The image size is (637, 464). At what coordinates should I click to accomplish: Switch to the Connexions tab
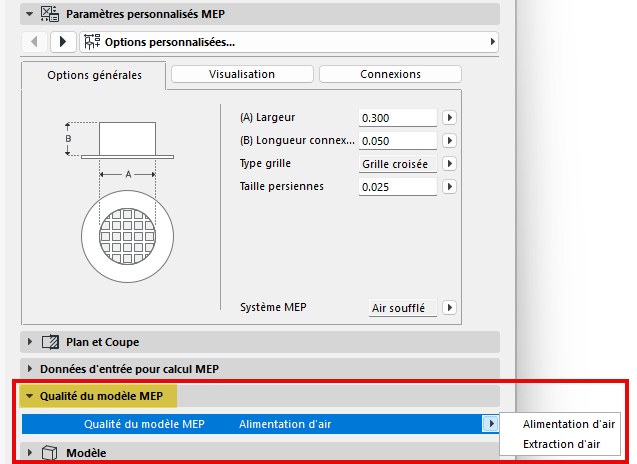(x=390, y=74)
